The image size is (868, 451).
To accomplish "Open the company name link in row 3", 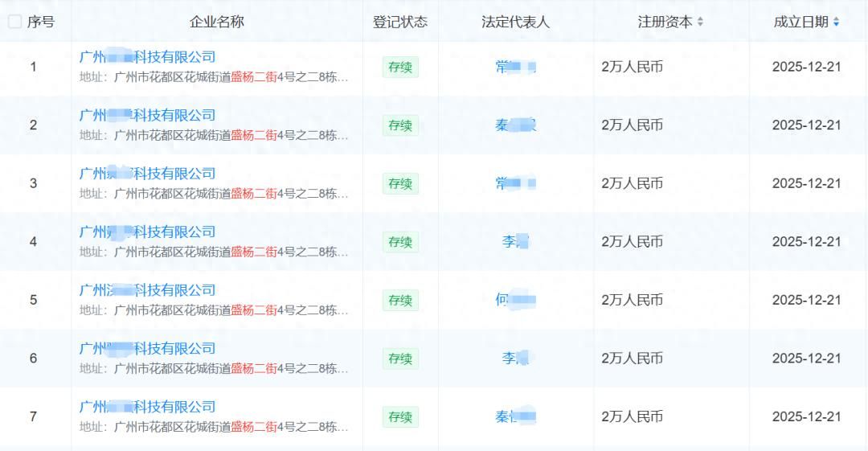I will (x=148, y=174).
